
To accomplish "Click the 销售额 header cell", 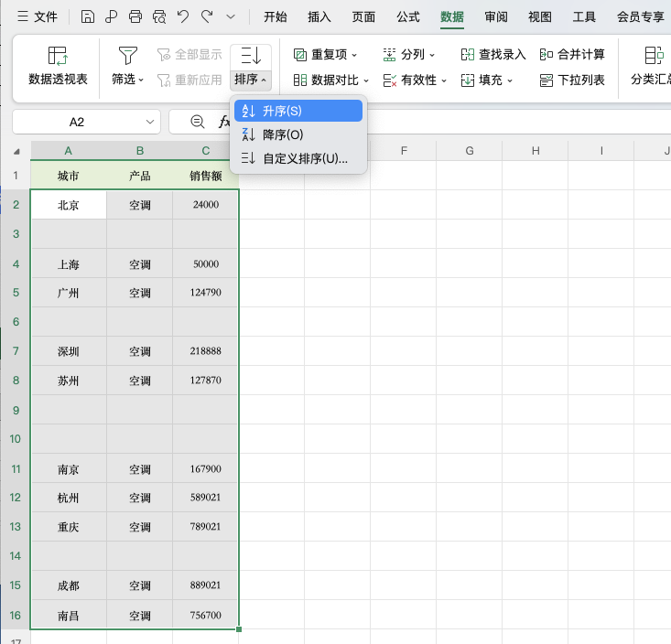I will pyautogui.click(x=206, y=176).
